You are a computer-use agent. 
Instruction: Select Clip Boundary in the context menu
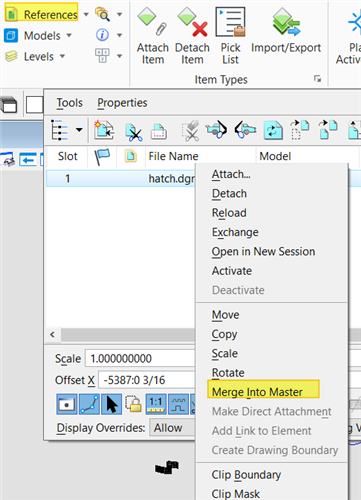pyautogui.click(x=246, y=475)
